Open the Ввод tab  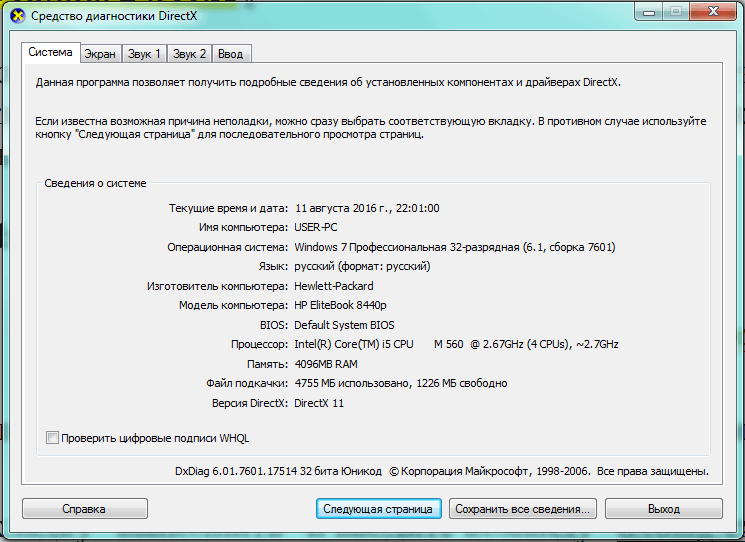[232, 54]
